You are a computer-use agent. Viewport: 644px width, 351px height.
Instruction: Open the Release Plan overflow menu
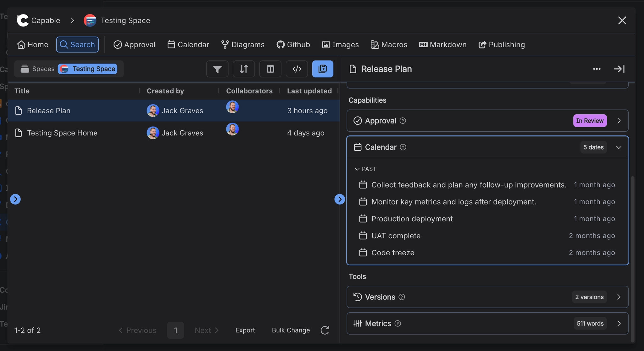click(597, 69)
